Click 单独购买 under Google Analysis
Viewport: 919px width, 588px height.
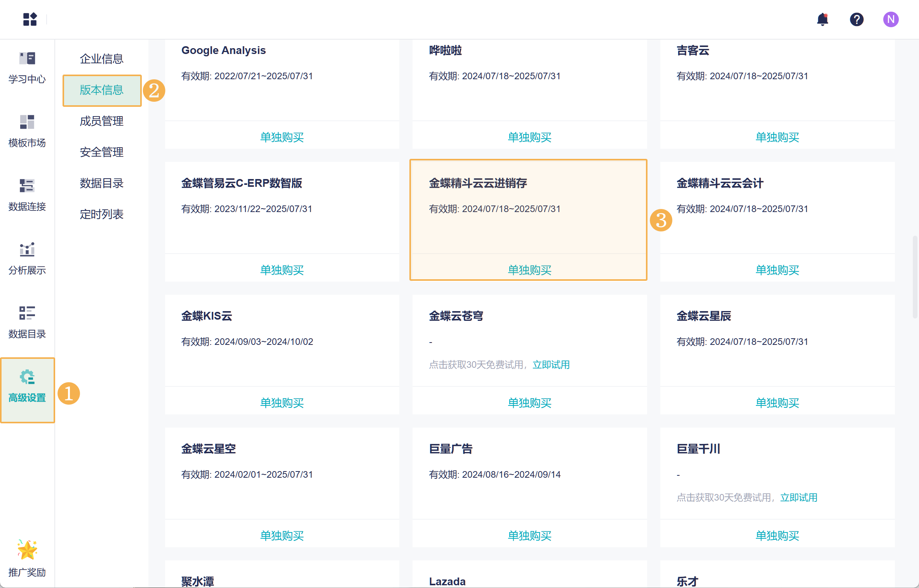click(282, 137)
